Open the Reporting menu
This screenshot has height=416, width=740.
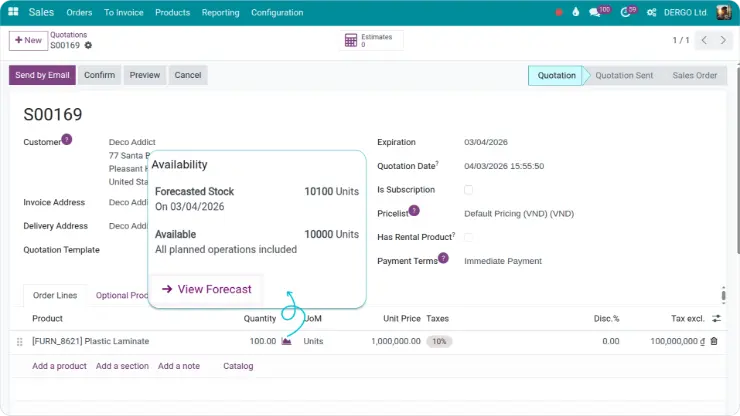tap(220, 12)
